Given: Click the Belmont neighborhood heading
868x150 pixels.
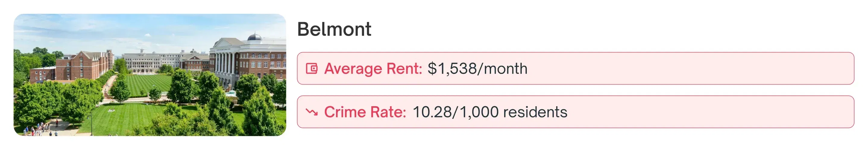Looking at the screenshot, I should click(x=334, y=29).
